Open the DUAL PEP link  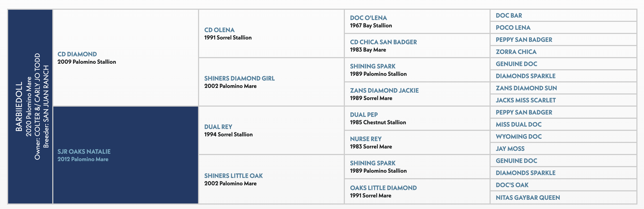[364, 115]
